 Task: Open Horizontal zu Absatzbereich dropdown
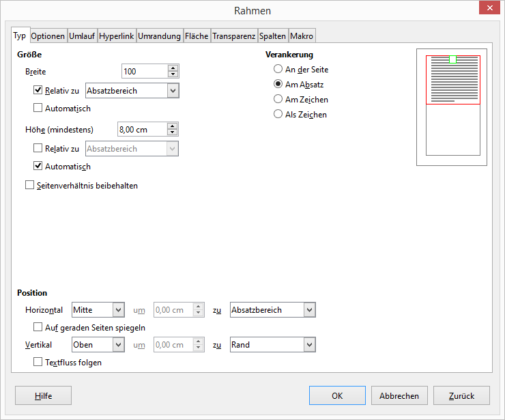tap(273, 310)
